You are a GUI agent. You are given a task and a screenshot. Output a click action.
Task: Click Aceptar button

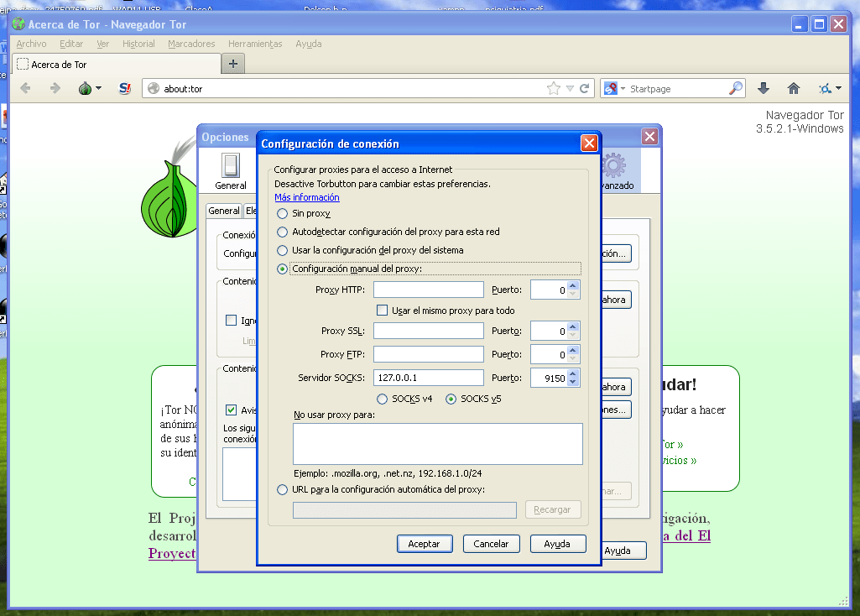425,544
